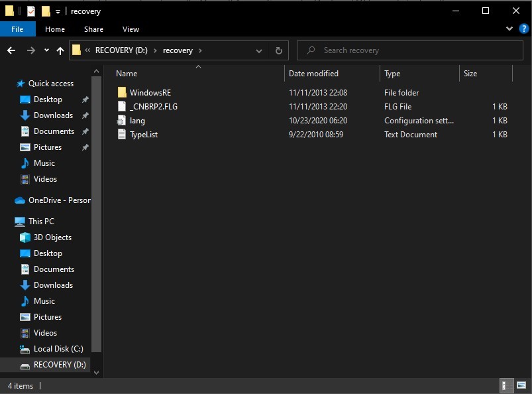Open Videos under Quick access
Viewport: 532px width, 394px height.
click(x=45, y=179)
